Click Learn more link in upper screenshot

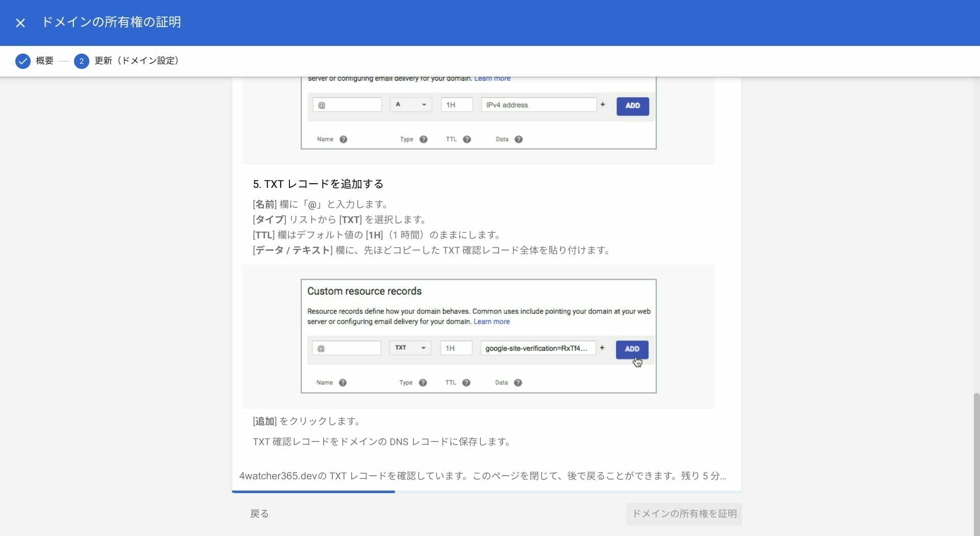click(492, 79)
